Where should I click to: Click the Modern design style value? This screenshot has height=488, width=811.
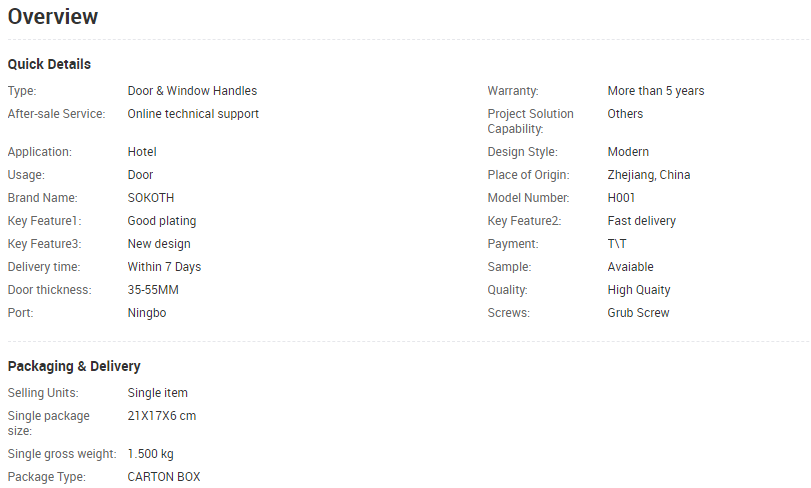coord(628,152)
